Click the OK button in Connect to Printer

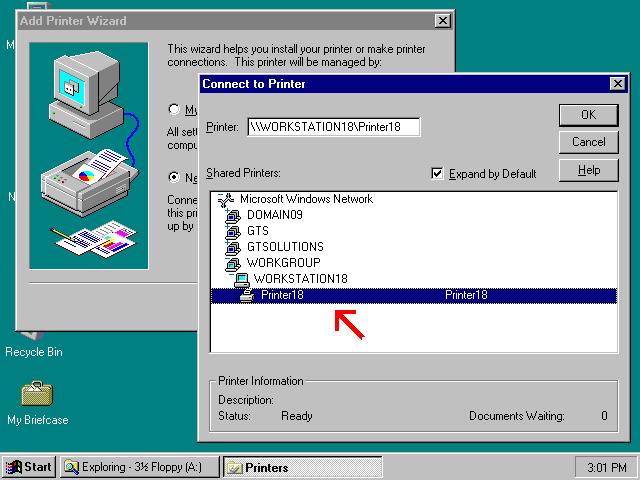[x=588, y=115]
